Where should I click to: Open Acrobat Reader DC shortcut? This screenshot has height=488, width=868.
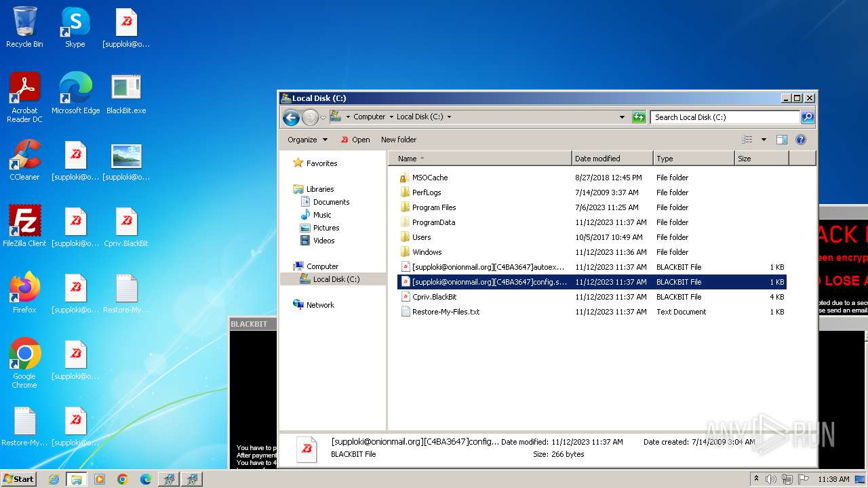point(24,98)
